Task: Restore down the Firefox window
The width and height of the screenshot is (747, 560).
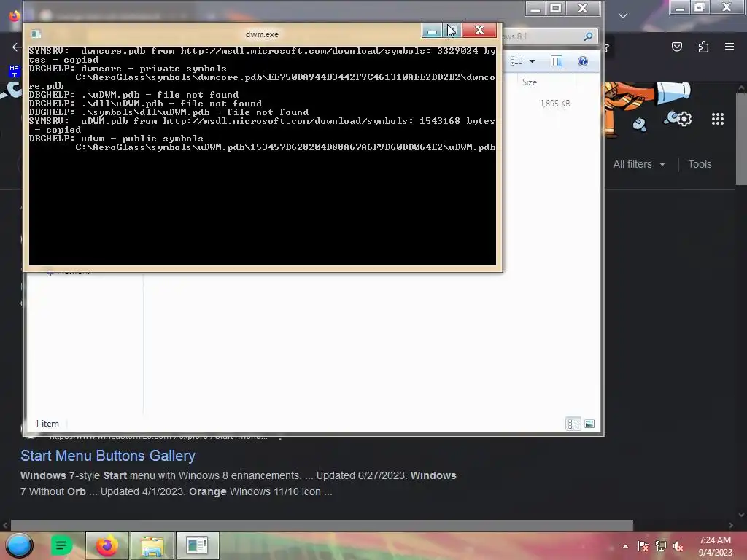Action: 700,7
